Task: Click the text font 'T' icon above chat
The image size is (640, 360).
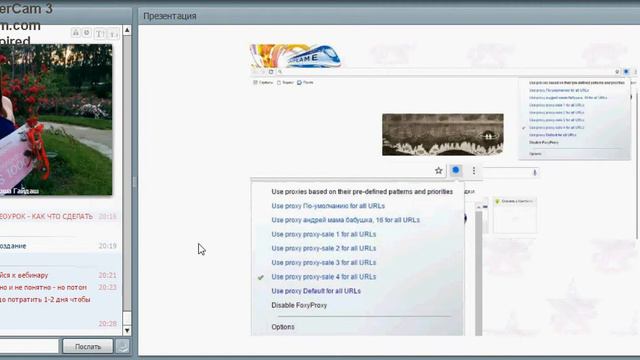Action: (x=100, y=34)
